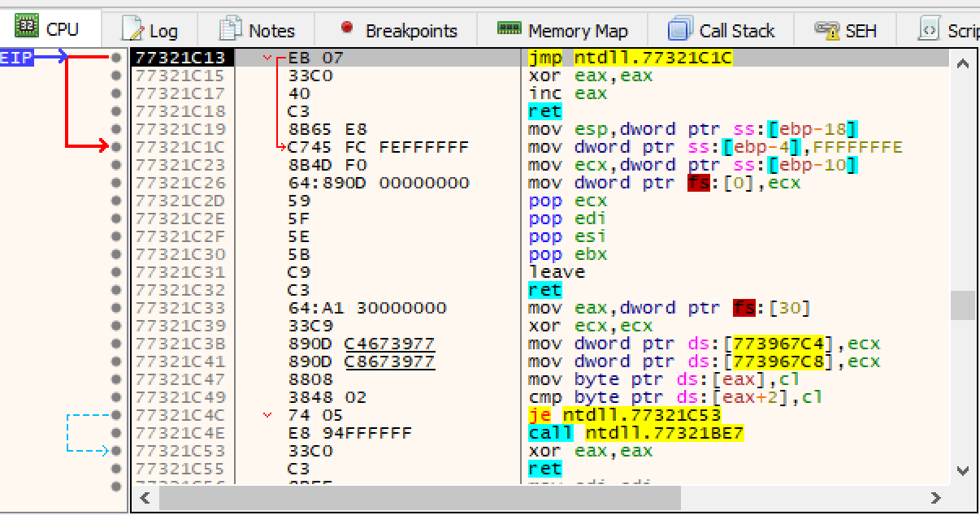Click the green Memory Map tab icon

(509, 29)
